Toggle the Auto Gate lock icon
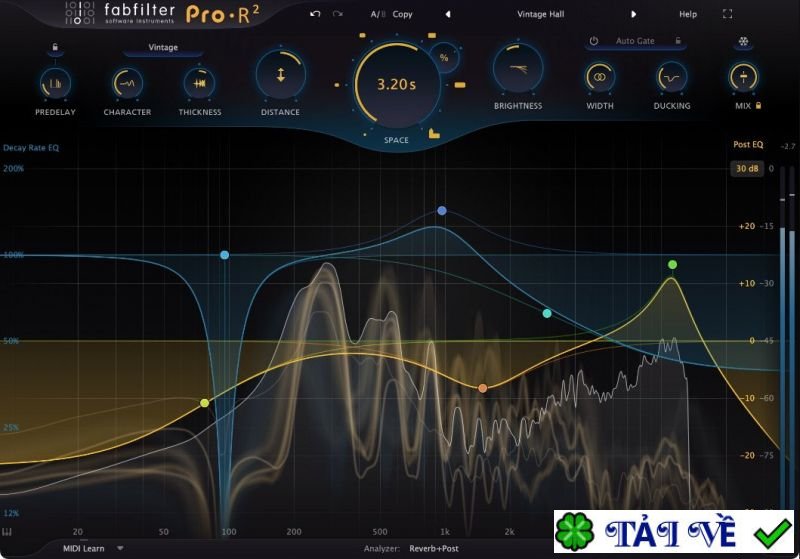Viewport: 800px width, 559px height. click(x=678, y=41)
